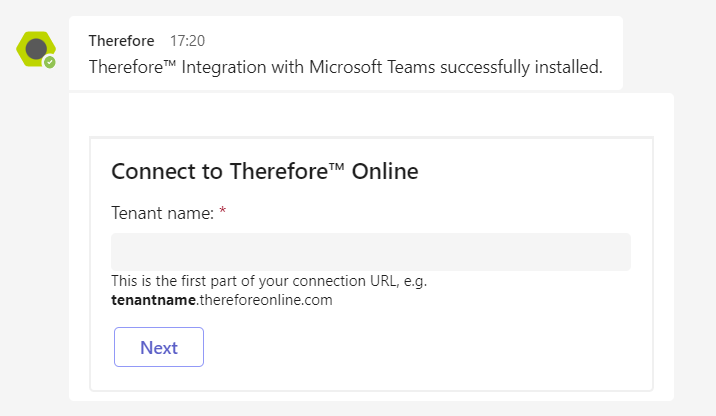Click the 'Connect to Therefore Online' heading

click(264, 171)
